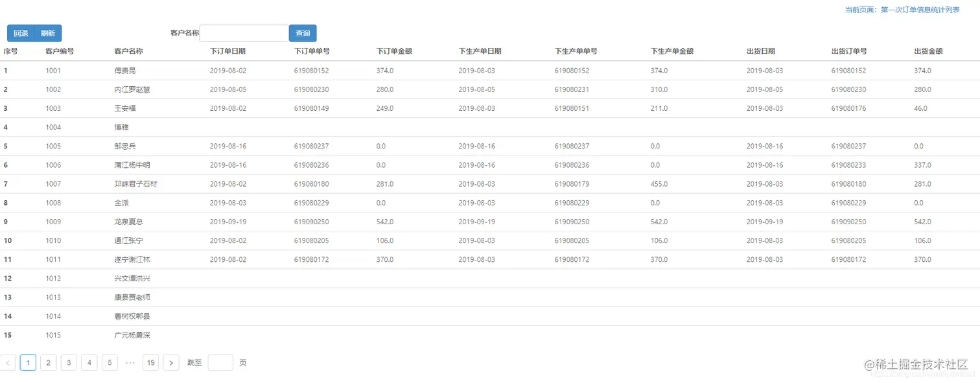Click the 出货订单号 column header

tap(849, 51)
